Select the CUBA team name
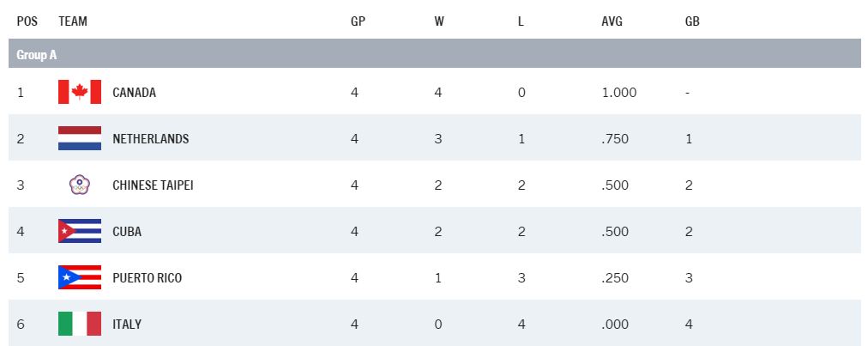The height and width of the screenshot is (346, 868). coord(127,232)
